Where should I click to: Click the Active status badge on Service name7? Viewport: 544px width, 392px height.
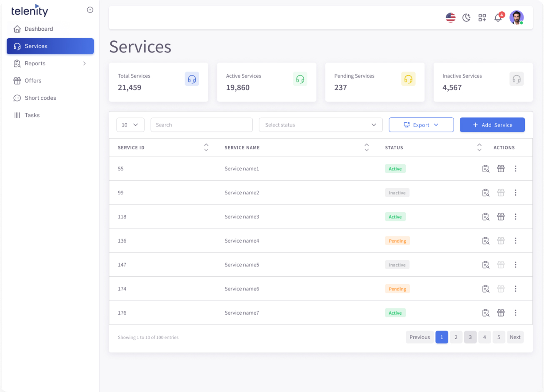pos(395,313)
